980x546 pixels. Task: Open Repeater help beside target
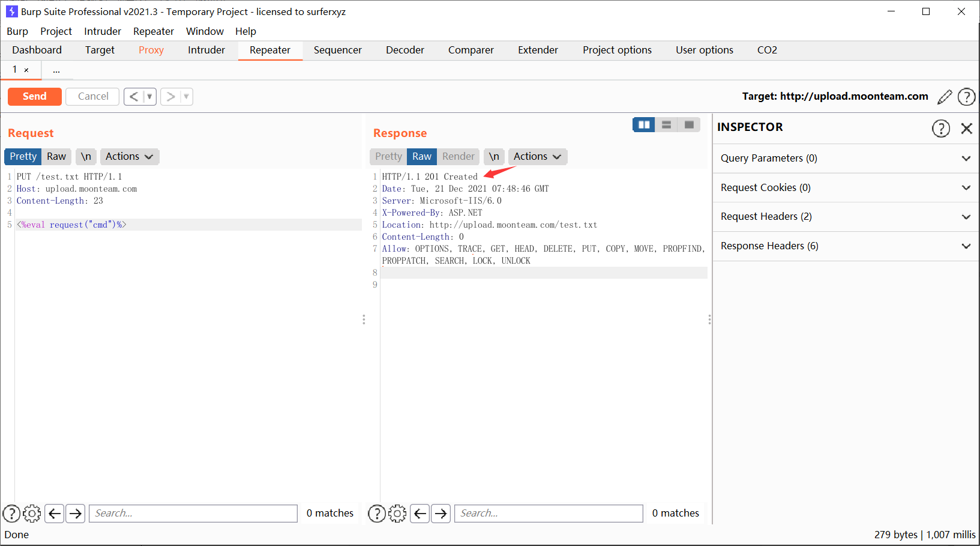pos(966,97)
